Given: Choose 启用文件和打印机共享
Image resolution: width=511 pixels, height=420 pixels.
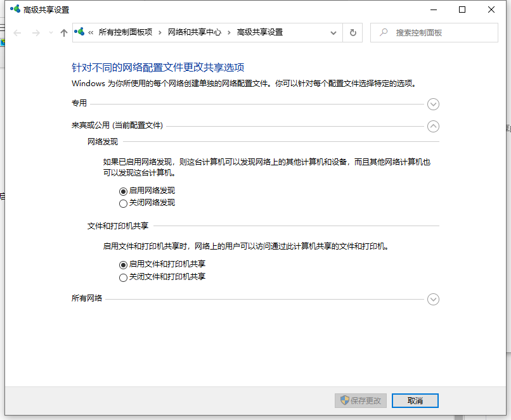Looking at the screenshot, I should (123, 265).
